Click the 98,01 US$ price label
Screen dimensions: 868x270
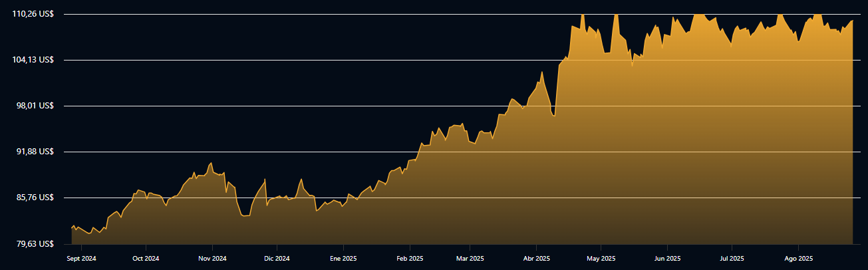click(35, 105)
